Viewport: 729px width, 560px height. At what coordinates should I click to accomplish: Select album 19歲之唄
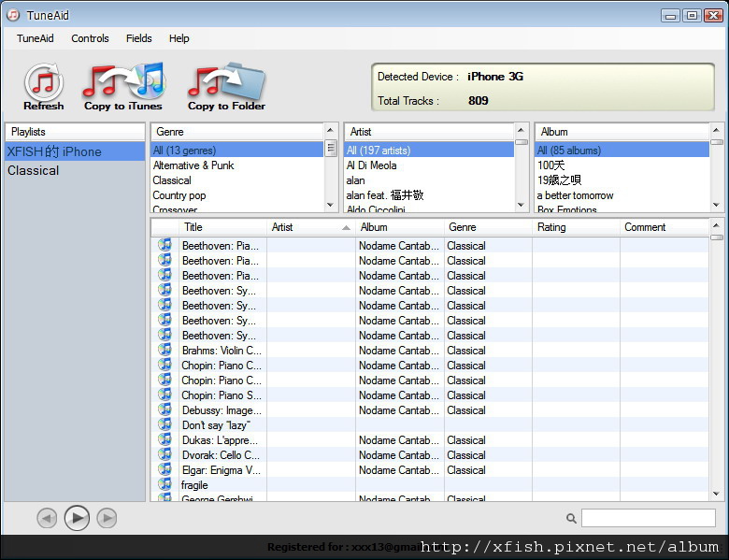[622, 180]
